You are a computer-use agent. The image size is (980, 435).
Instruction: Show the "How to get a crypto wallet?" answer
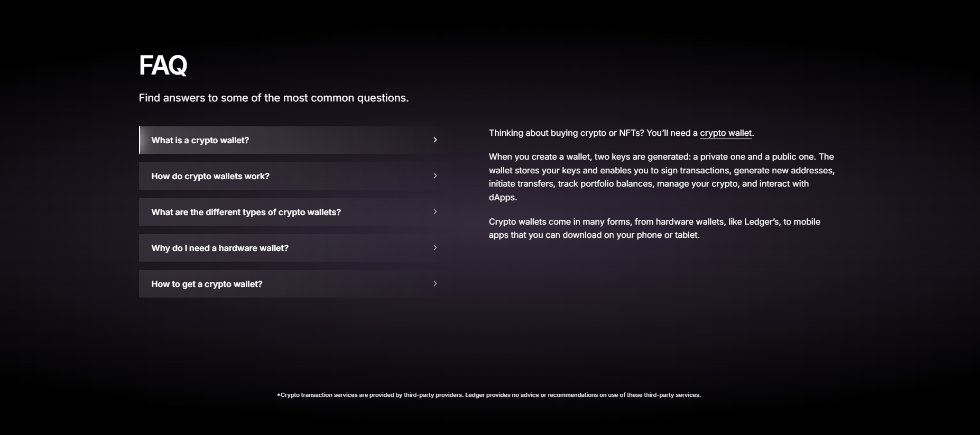[x=207, y=284]
